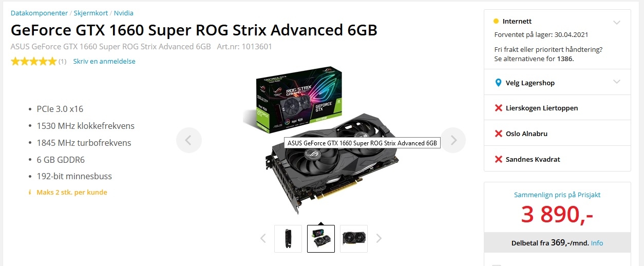Image resolution: width=644 pixels, height=266 pixels.
Task: Click the five-star rating icons
Action: (x=33, y=61)
